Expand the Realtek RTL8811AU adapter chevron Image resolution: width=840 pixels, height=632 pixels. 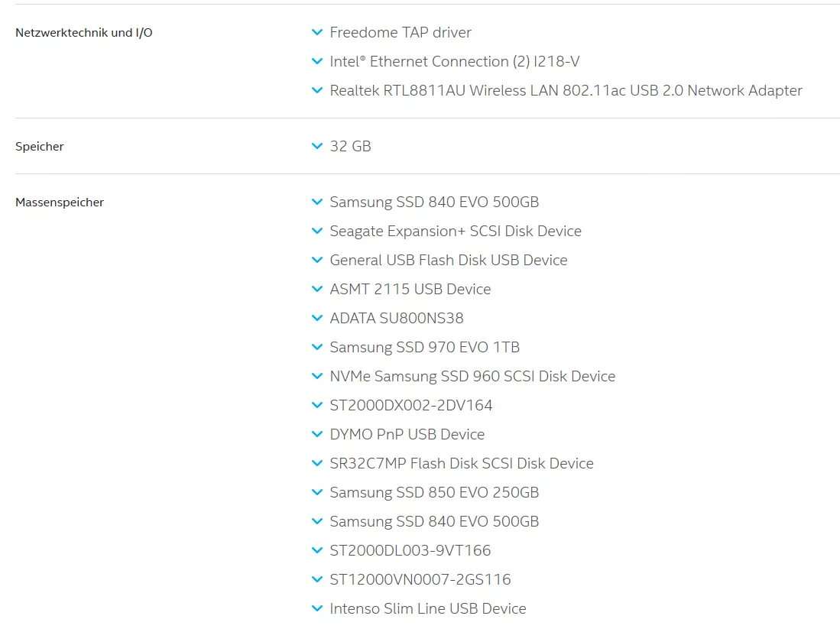(317, 90)
